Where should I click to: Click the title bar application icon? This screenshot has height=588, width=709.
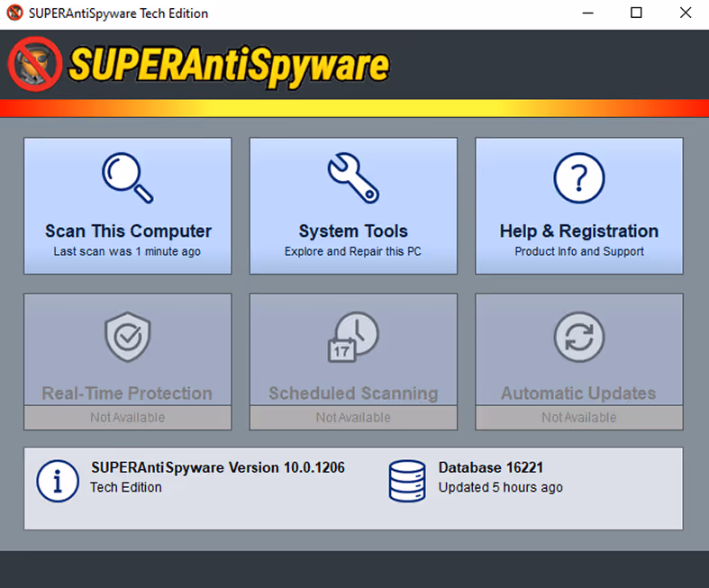point(14,13)
